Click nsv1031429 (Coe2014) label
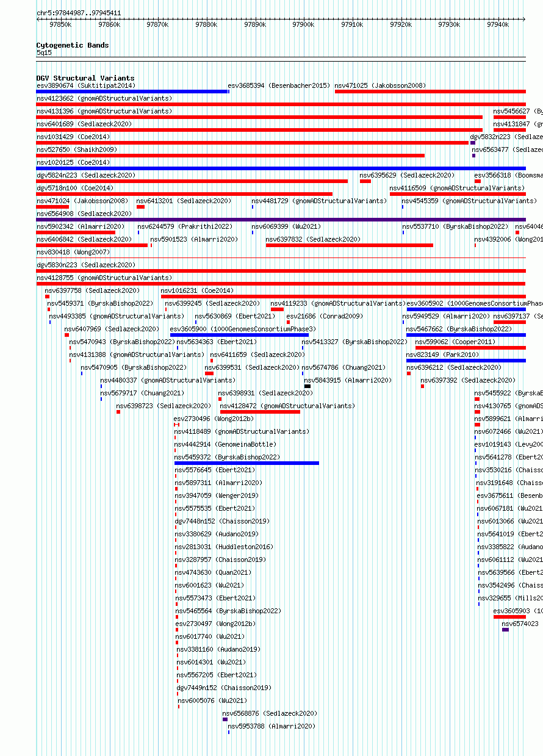This screenshot has width=543, height=756. (x=73, y=137)
